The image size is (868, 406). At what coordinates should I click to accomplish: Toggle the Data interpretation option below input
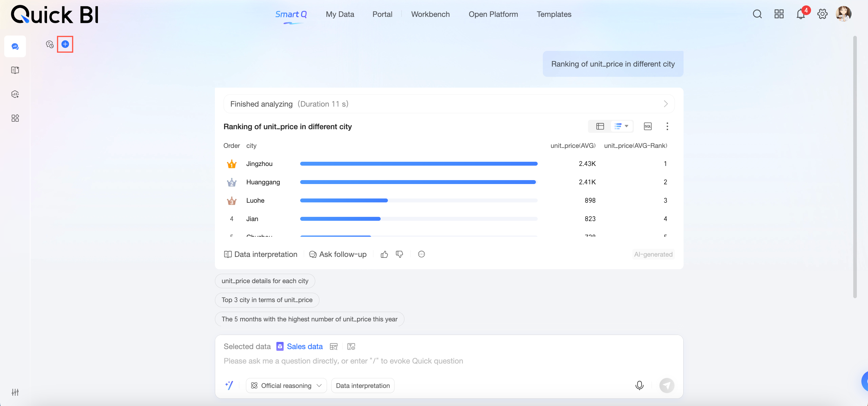coord(363,386)
